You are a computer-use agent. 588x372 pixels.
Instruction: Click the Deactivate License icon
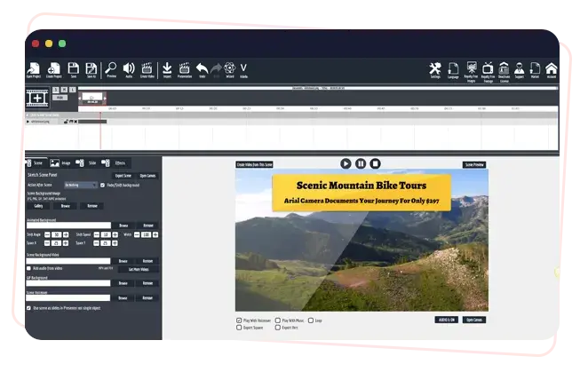click(x=504, y=71)
